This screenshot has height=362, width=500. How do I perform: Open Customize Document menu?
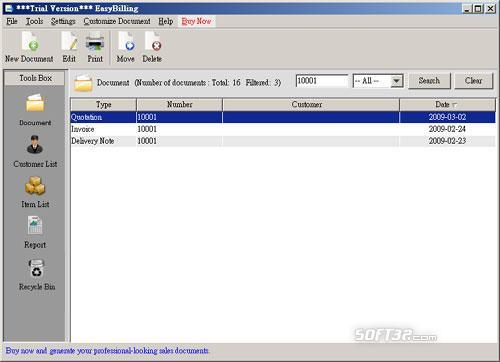pos(117,21)
